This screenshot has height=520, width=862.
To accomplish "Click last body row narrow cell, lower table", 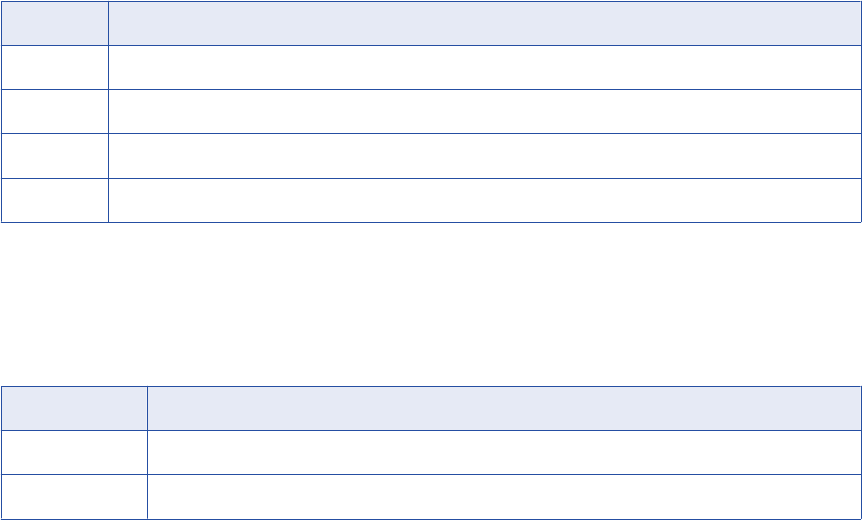I will 74,496.
